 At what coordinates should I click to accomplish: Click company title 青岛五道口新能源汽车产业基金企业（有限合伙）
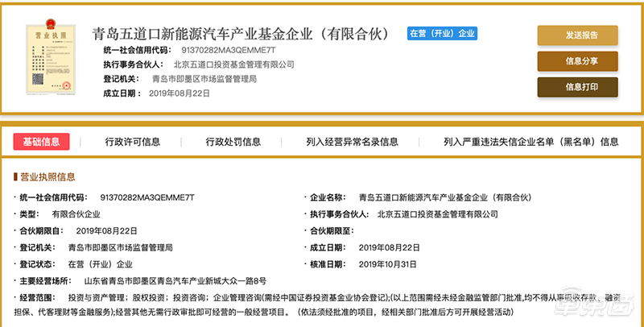pyautogui.click(x=241, y=34)
